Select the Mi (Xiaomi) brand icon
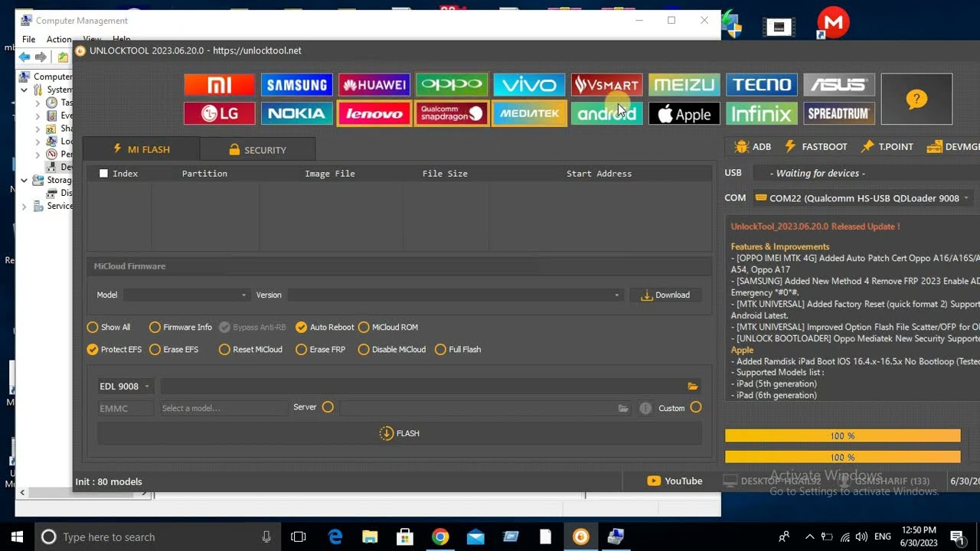 [219, 85]
